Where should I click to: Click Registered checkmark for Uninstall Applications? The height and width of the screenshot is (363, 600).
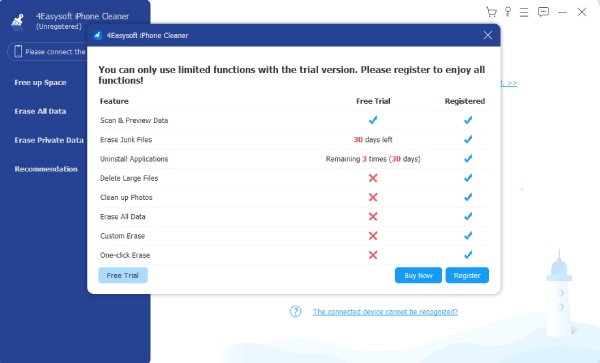click(468, 158)
